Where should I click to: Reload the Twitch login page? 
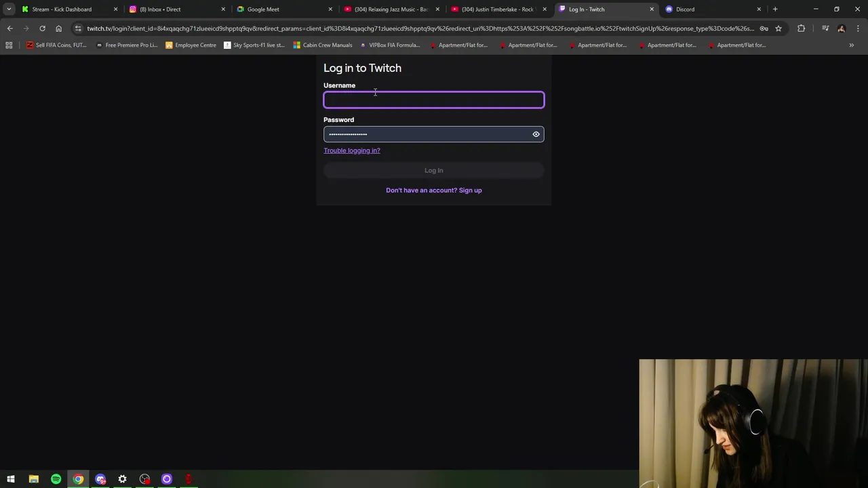click(x=42, y=28)
